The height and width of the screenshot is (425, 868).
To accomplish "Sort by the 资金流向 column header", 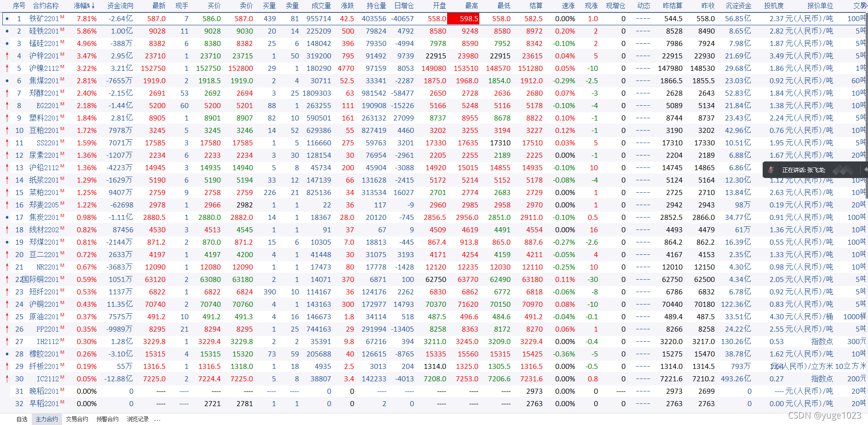I will click(x=120, y=6).
